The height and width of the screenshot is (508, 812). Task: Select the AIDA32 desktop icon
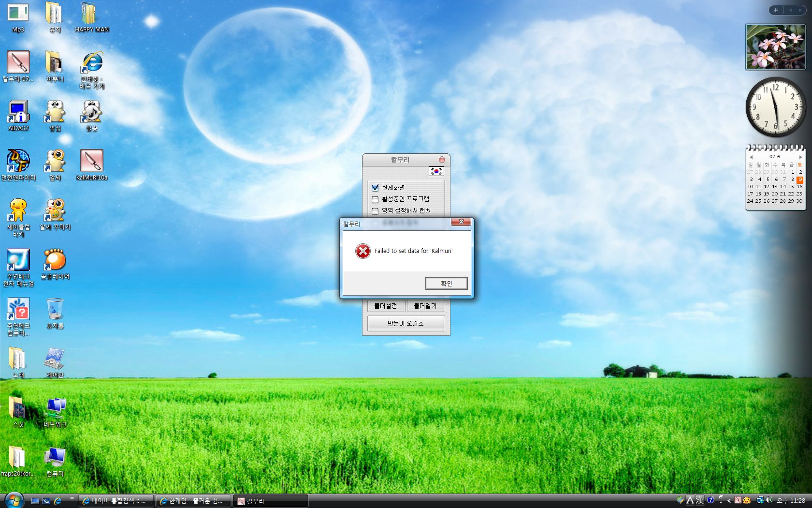pos(18,112)
